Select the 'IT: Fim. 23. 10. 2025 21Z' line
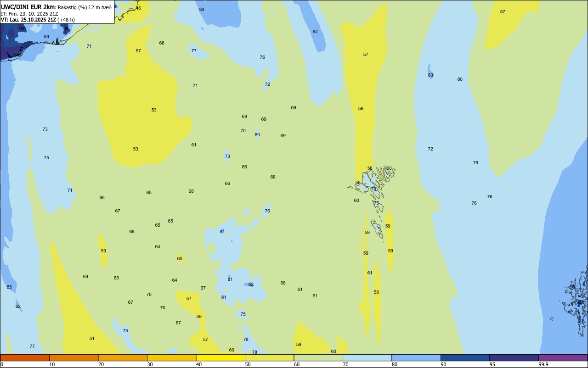Image resolution: width=588 pixels, height=368 pixels. (29, 13)
